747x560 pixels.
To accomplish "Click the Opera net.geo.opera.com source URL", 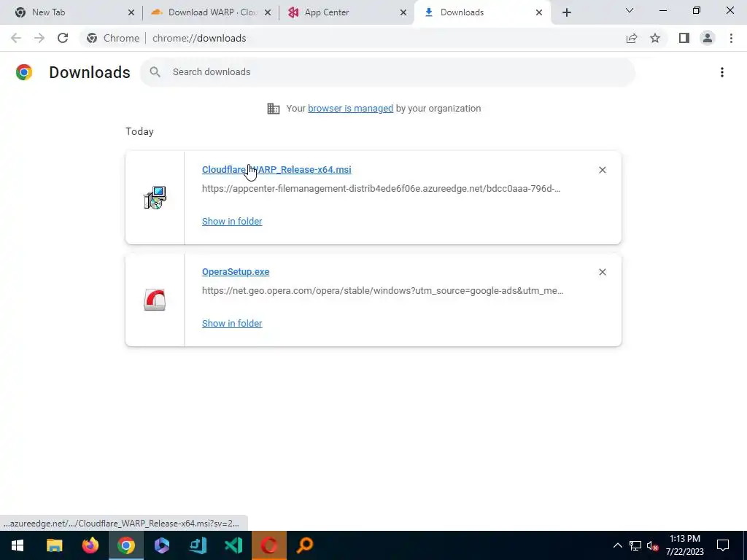I will pyautogui.click(x=382, y=290).
